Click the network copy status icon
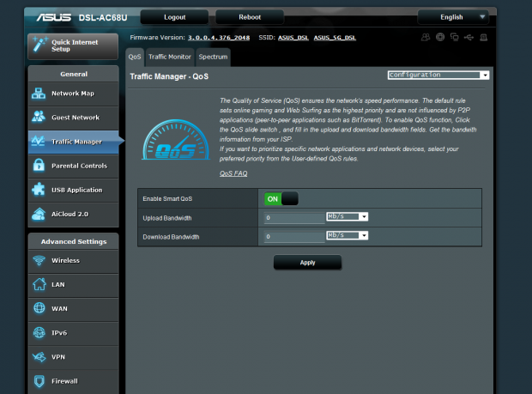 pyautogui.click(x=454, y=37)
